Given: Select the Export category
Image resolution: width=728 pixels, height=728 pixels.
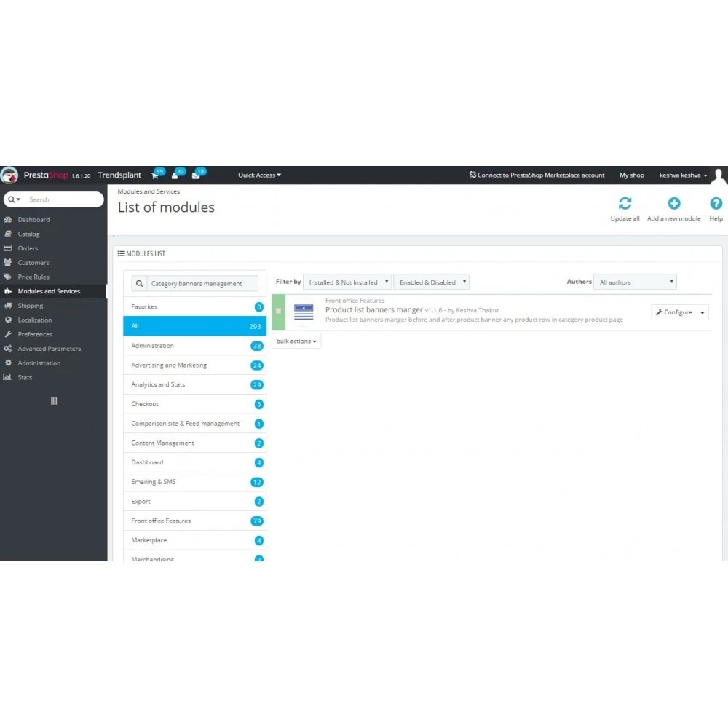Looking at the screenshot, I should point(194,502).
